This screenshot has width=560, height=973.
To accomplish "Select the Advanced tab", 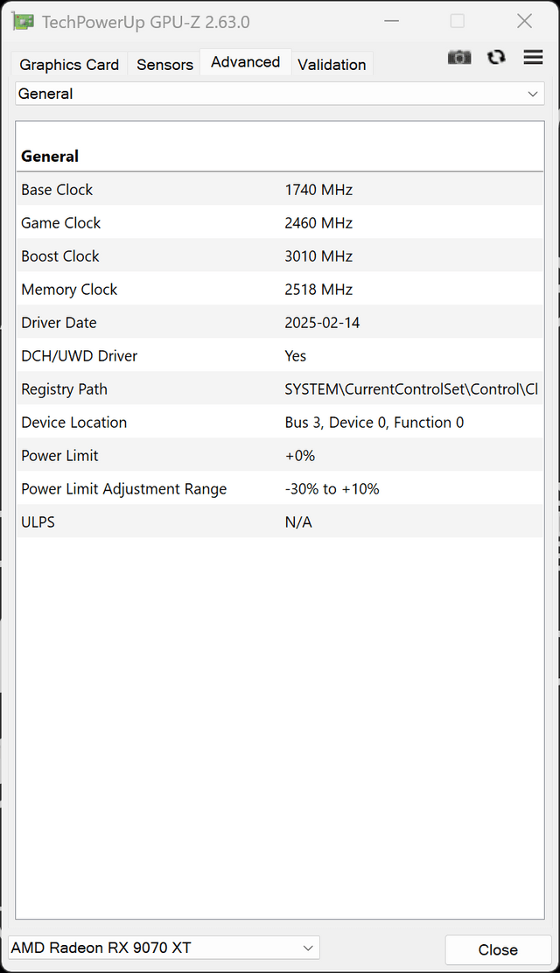I will click(245, 62).
